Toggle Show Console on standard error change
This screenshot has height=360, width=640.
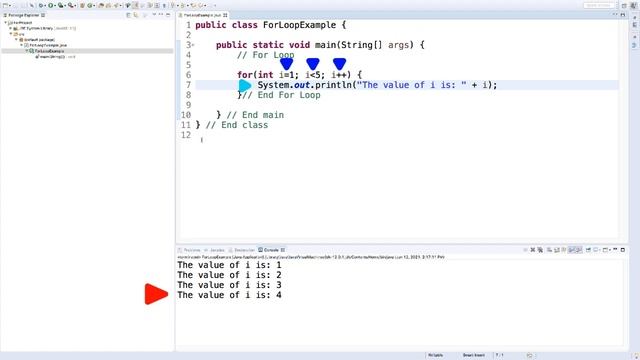point(578,250)
